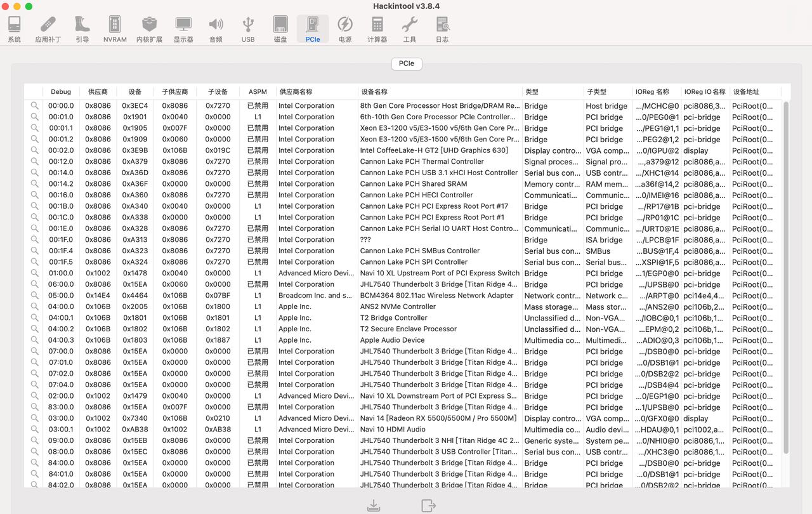
Task: Click the table's vertical scrollbar
Action: point(787,277)
